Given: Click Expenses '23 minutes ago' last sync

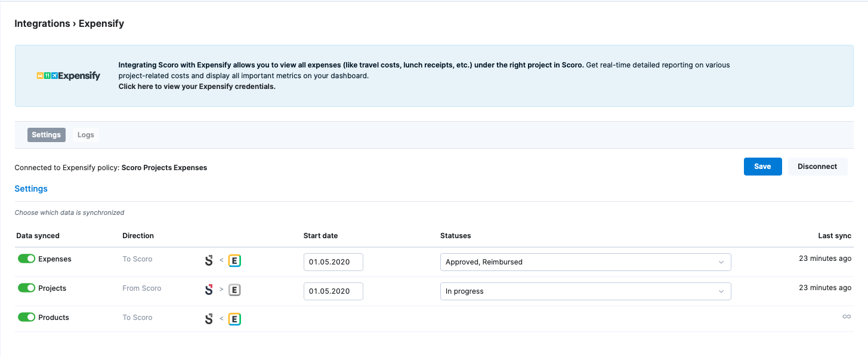Looking at the screenshot, I should pos(825,258).
